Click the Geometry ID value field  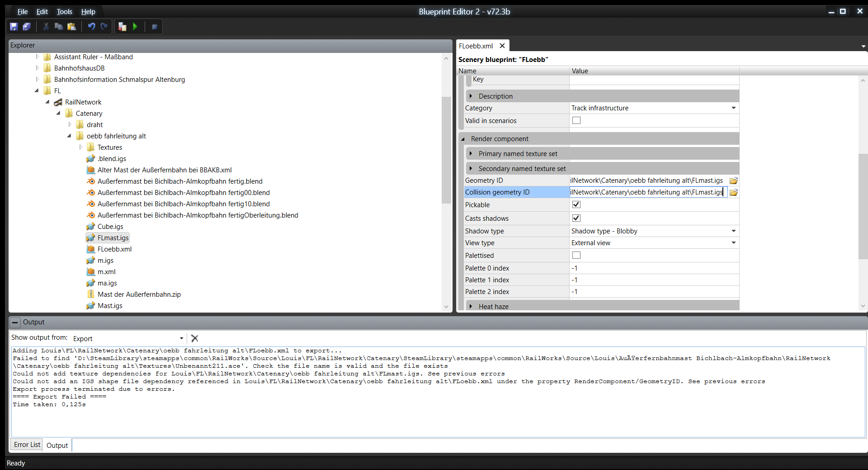coord(648,180)
